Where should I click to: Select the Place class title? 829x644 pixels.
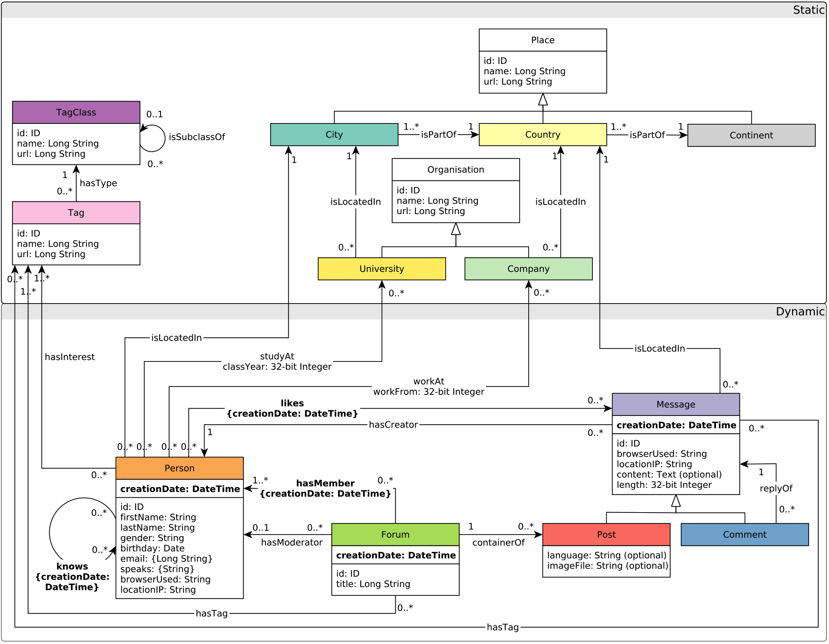tap(543, 40)
